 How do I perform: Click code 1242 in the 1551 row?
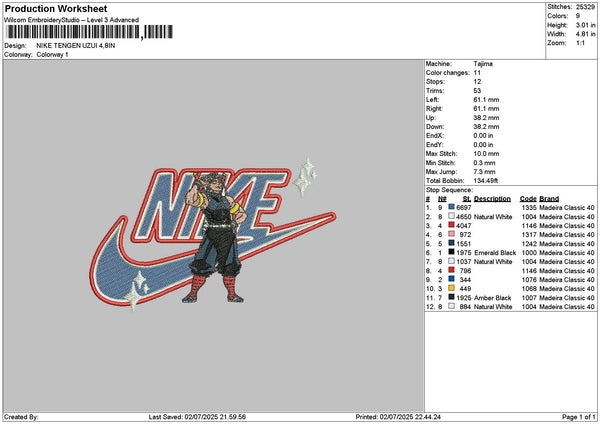click(529, 244)
